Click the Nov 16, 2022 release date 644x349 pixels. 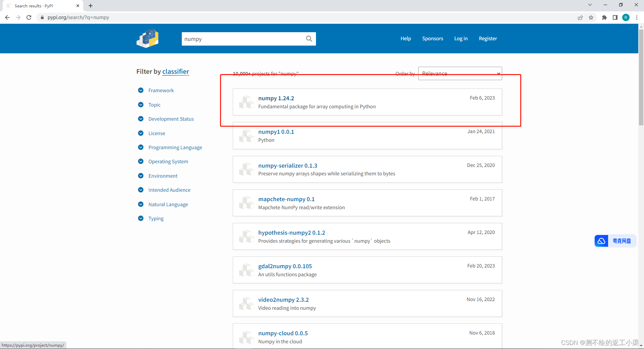point(481,299)
